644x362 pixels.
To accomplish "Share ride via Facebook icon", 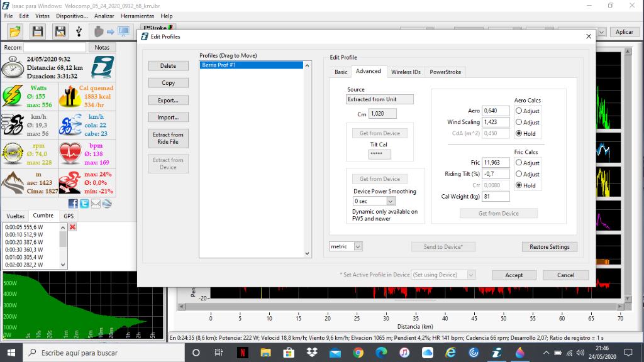I will tap(73, 204).
